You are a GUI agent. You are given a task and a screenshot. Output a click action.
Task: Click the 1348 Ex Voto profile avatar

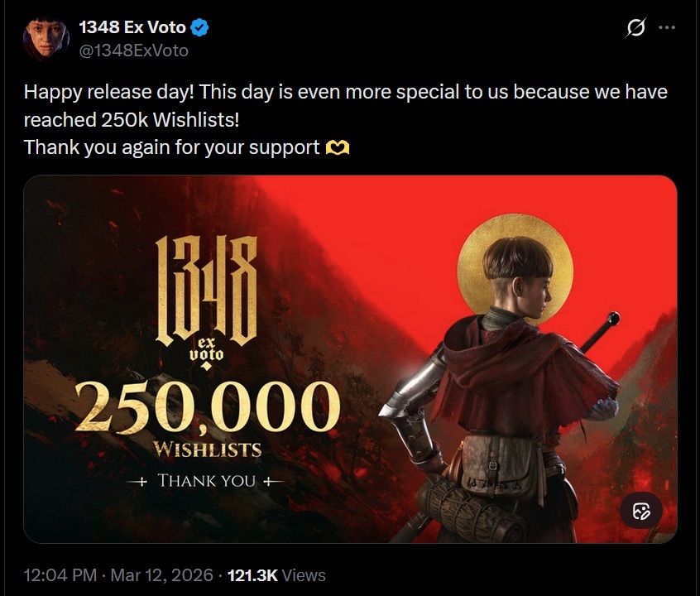coord(46,38)
